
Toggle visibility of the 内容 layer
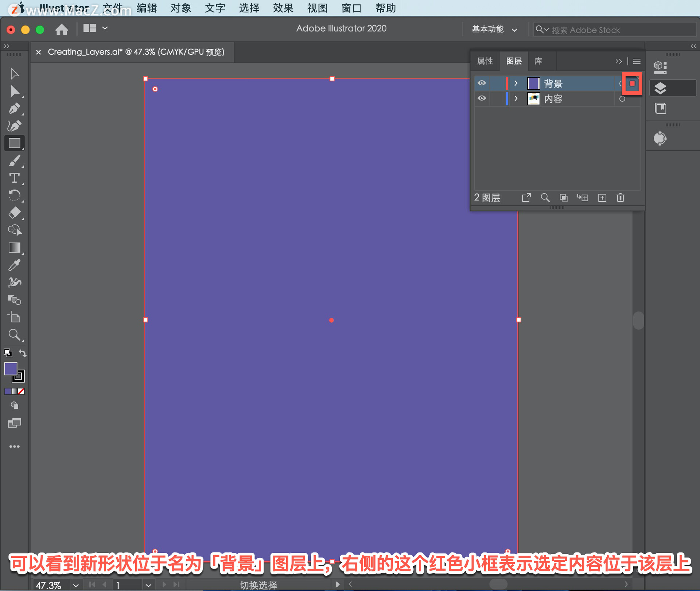482,98
